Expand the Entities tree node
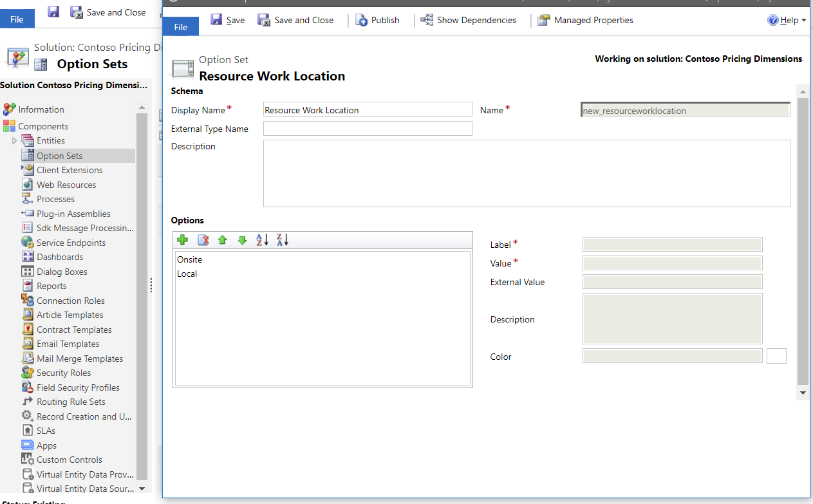This screenshot has height=504, width=813. (14, 141)
